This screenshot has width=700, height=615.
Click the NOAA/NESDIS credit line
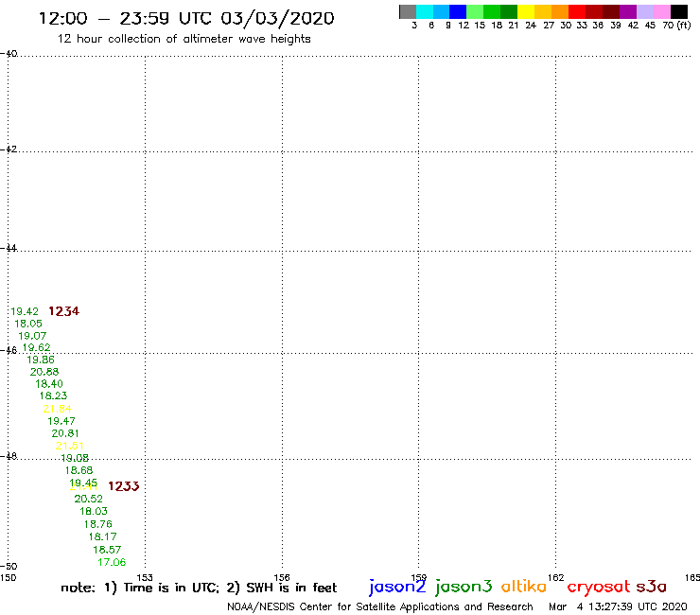coord(380,607)
